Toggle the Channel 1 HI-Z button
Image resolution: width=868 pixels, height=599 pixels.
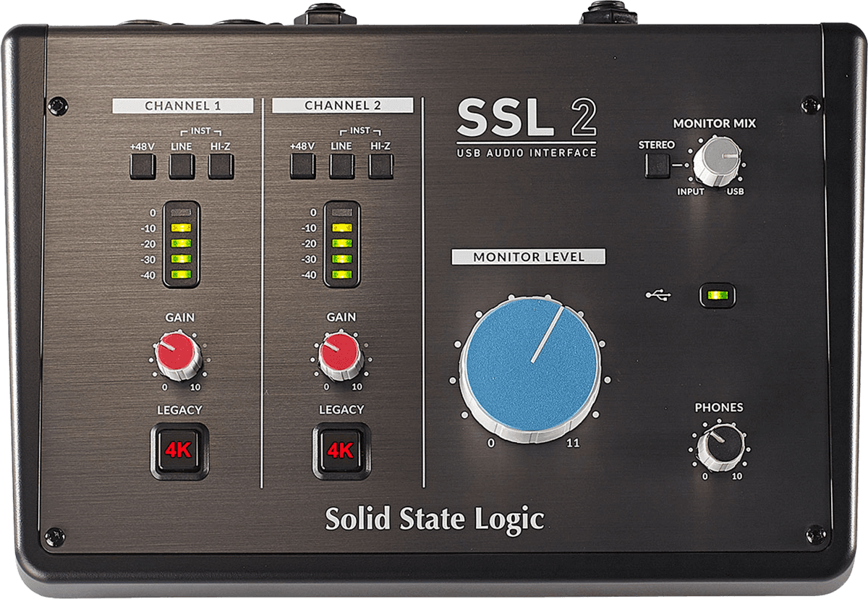(x=221, y=166)
